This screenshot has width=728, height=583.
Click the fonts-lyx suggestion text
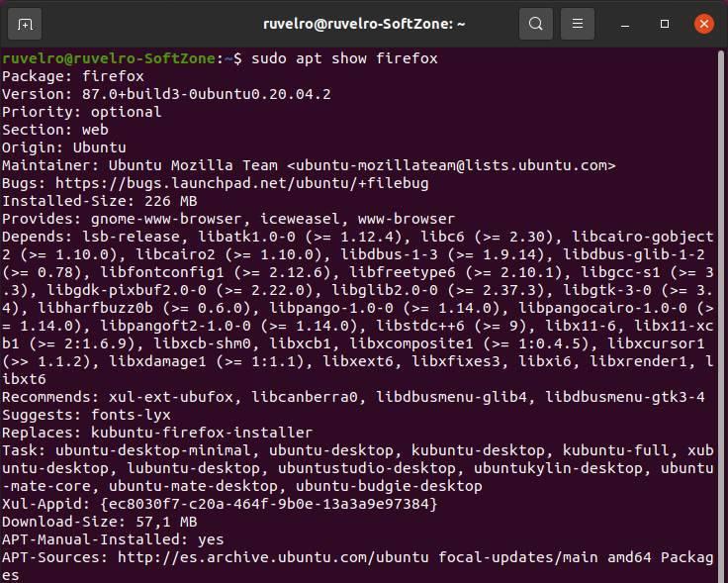(131, 415)
